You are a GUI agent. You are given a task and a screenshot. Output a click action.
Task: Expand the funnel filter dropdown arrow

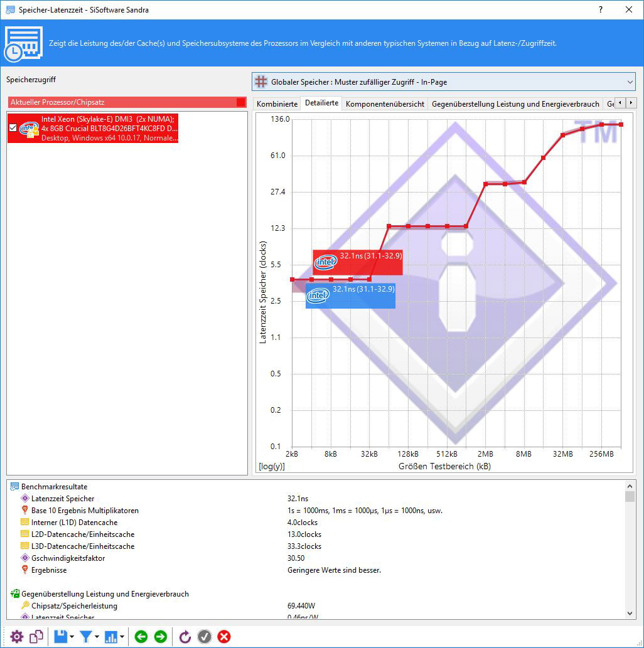[97, 637]
